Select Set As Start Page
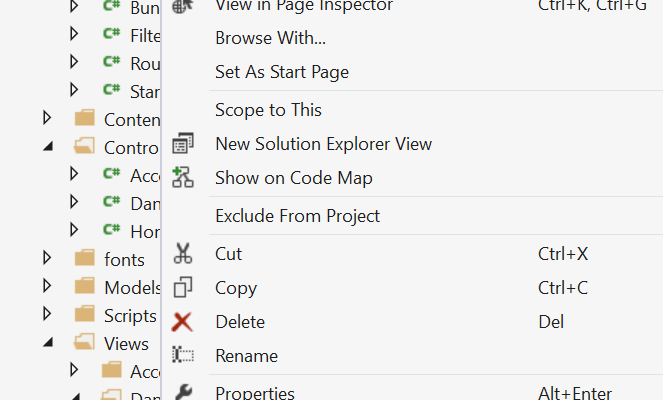 [x=282, y=72]
